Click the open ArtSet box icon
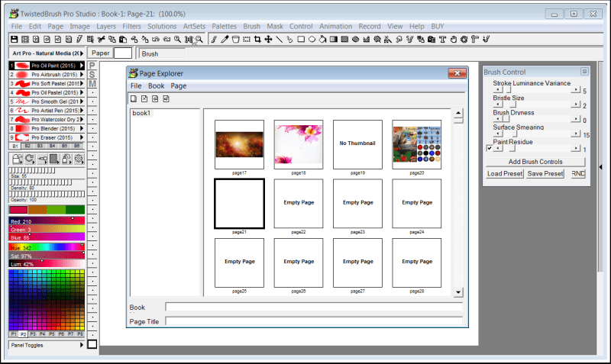 tap(17, 159)
